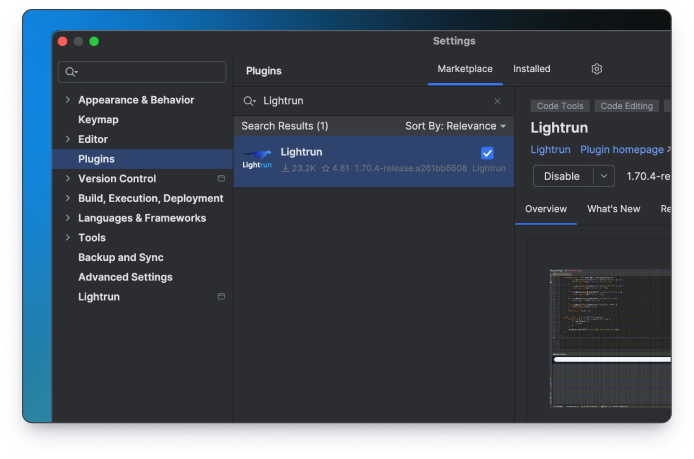The height and width of the screenshot is (459, 694).
Task: Open the Overview tab
Action: pos(546,209)
